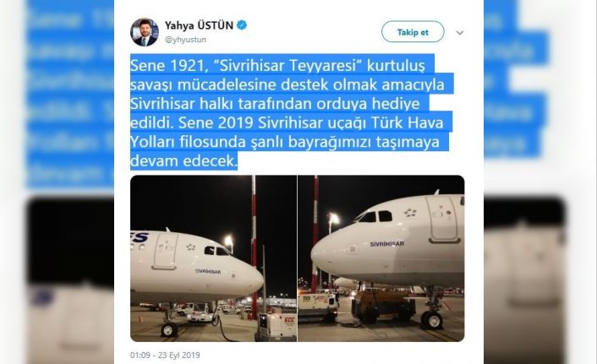597x364 pixels.
Task: Open the left airplane photo thumbnail
Action: [x=213, y=258]
